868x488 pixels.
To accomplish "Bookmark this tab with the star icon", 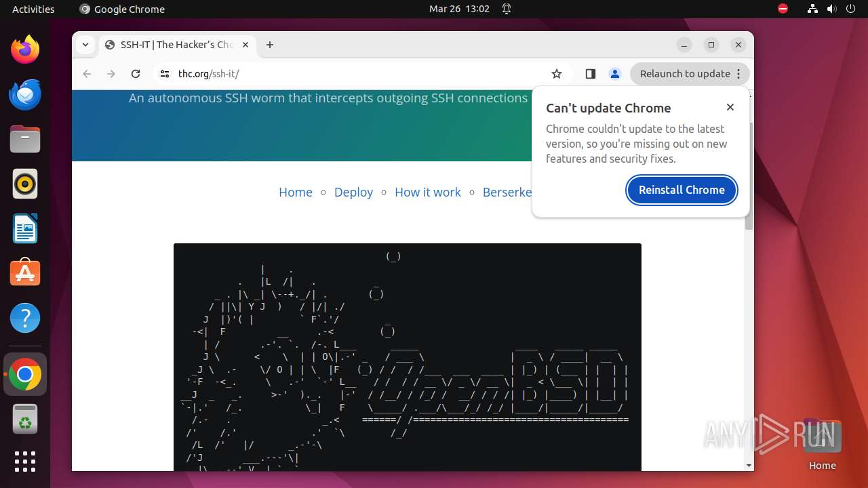I will click(557, 74).
